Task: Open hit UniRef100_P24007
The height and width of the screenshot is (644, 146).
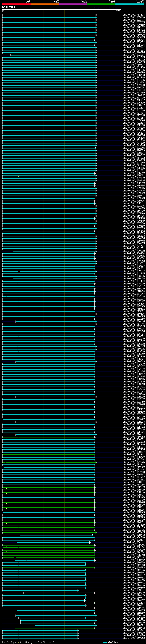Action: (x=134, y=50)
